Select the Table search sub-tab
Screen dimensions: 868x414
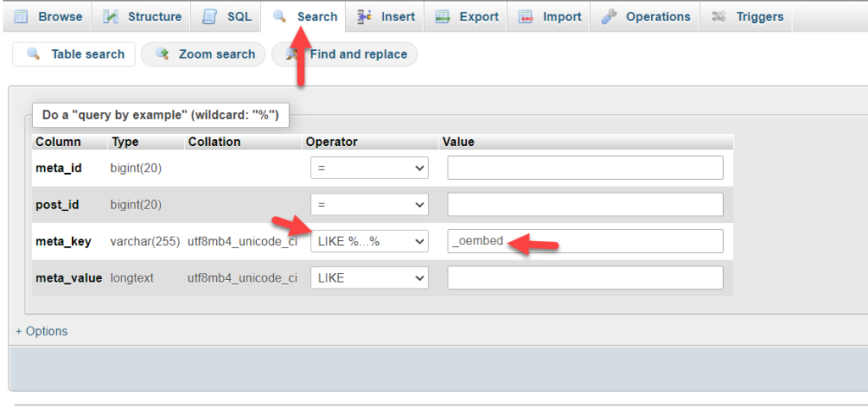tap(74, 53)
